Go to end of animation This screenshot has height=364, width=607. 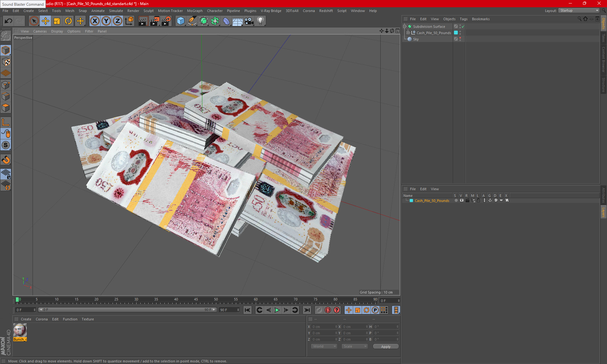tap(307, 310)
